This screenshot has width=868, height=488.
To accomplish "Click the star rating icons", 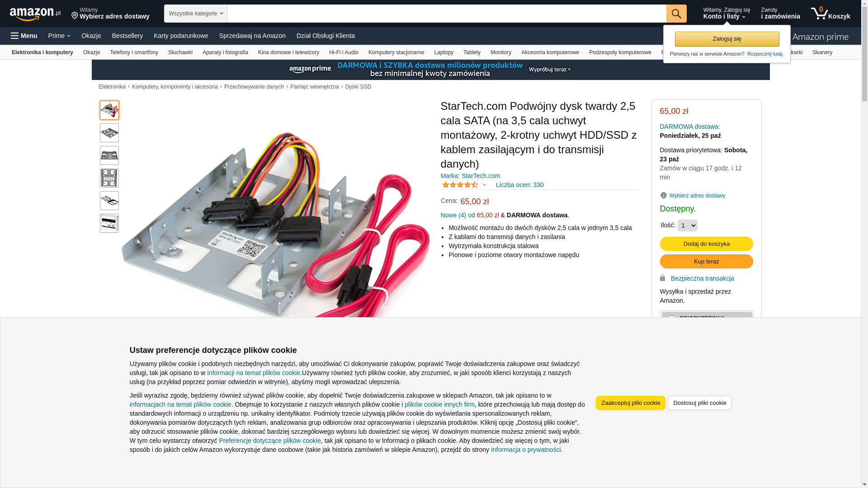I will 460,185.
